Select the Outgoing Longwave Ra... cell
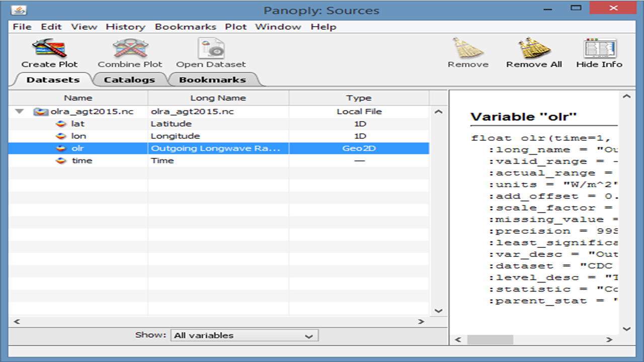The height and width of the screenshot is (362, 644). click(x=218, y=148)
